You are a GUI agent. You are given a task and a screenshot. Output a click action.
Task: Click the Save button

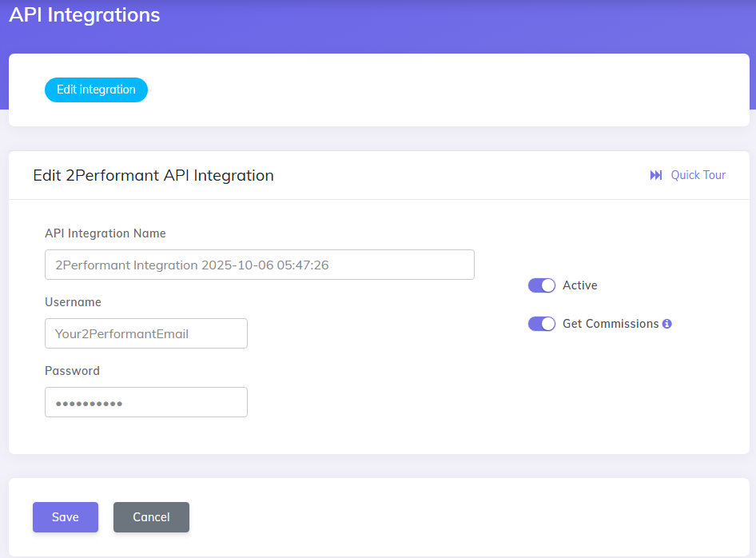pos(65,517)
